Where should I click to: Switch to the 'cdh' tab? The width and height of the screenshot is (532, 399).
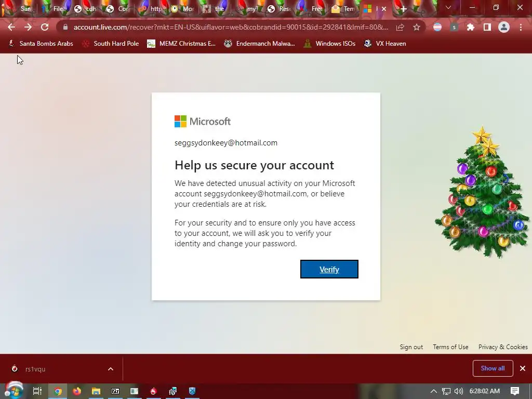(x=86, y=9)
